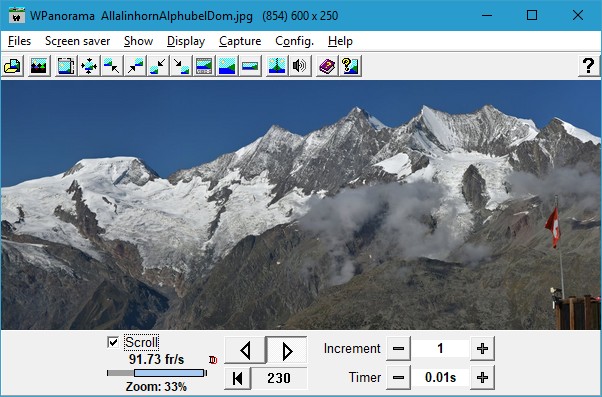Click the small red indicator beside frame rate
Image resolution: width=602 pixels, height=397 pixels.
point(213,360)
